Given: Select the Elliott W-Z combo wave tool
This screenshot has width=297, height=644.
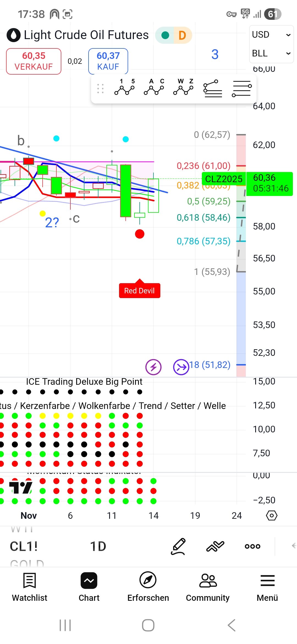Looking at the screenshot, I should (x=183, y=87).
